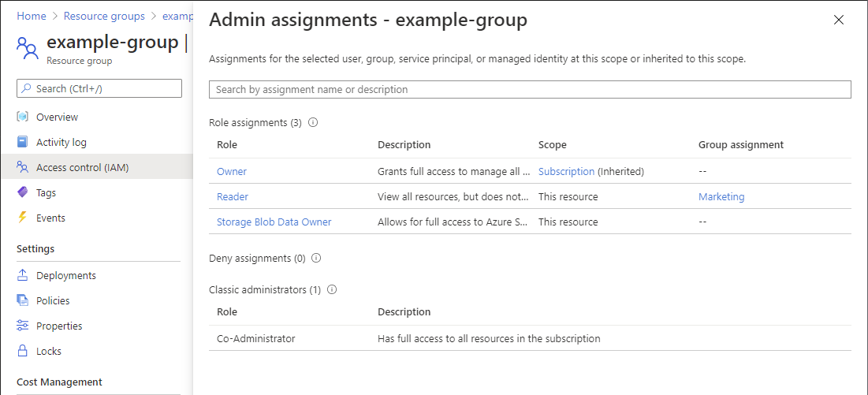Click the Activity log icon
This screenshot has width=868, height=395.
tap(23, 142)
